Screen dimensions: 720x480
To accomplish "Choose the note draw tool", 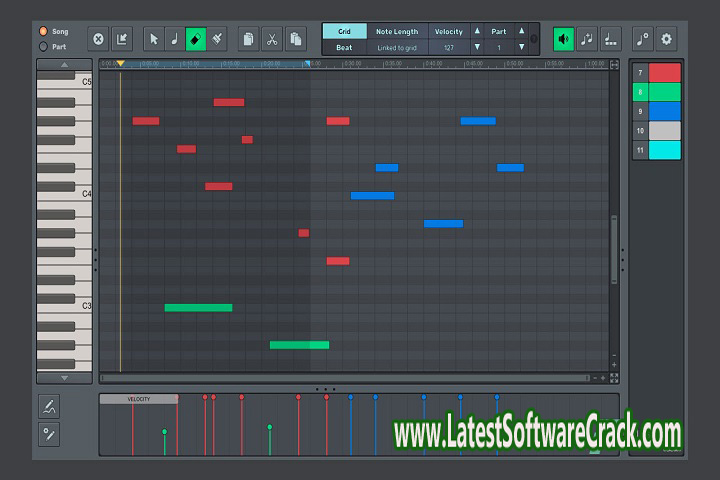I will pyautogui.click(x=174, y=39).
